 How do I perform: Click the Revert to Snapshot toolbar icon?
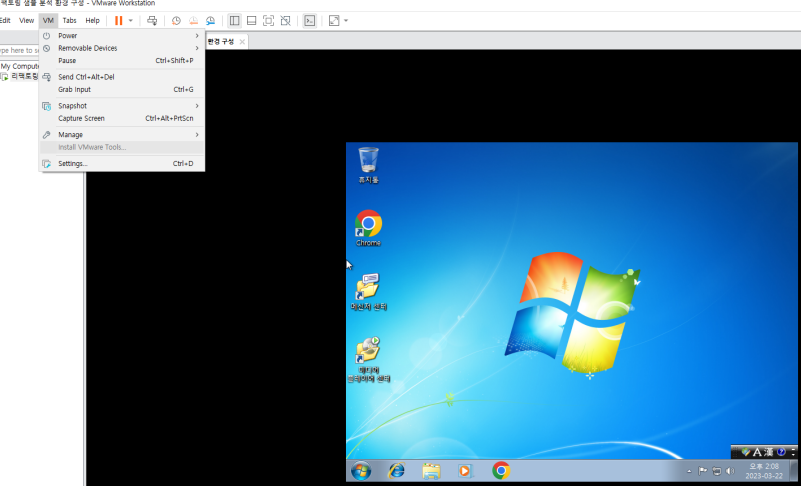click(x=194, y=20)
